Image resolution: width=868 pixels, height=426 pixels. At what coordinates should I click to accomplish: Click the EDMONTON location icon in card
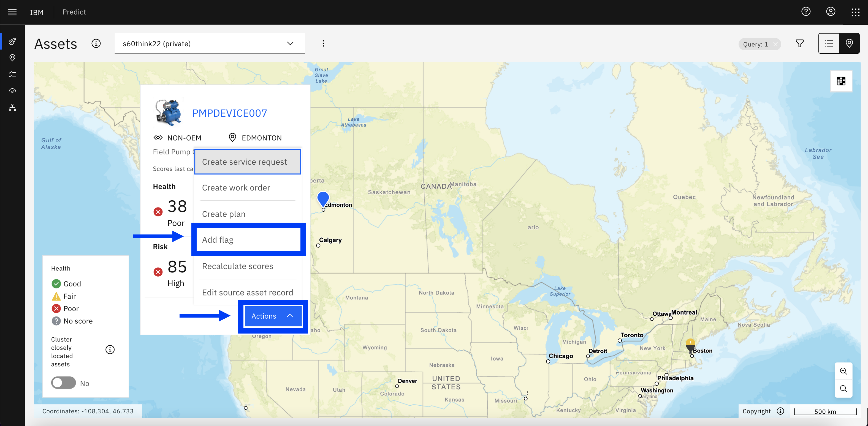point(232,137)
